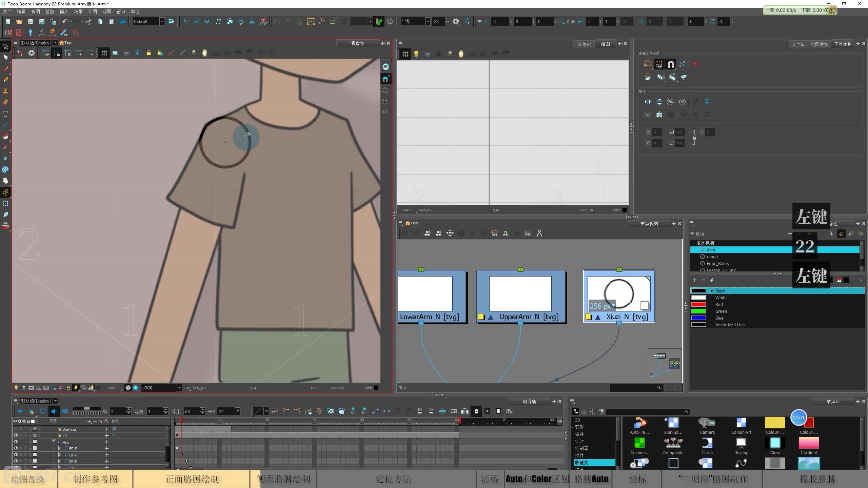This screenshot has width=868, height=488.
Task: Open the 动画 menu
Action: (107, 12)
